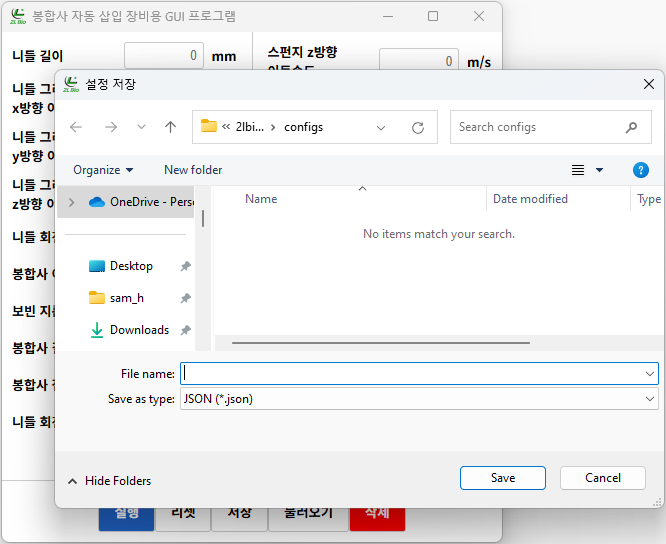Open the Save as type dropdown
Viewport: 666px width, 544px height.
click(418, 399)
